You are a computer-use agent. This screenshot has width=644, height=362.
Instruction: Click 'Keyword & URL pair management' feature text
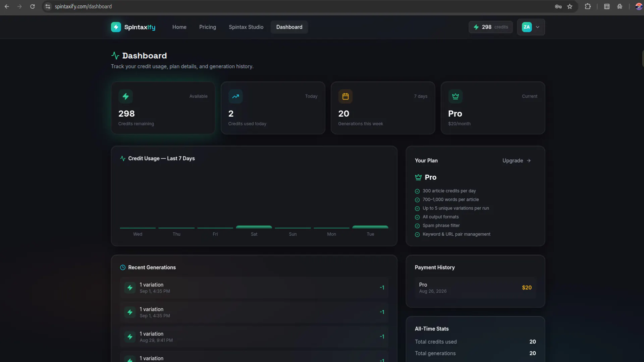tap(457, 234)
